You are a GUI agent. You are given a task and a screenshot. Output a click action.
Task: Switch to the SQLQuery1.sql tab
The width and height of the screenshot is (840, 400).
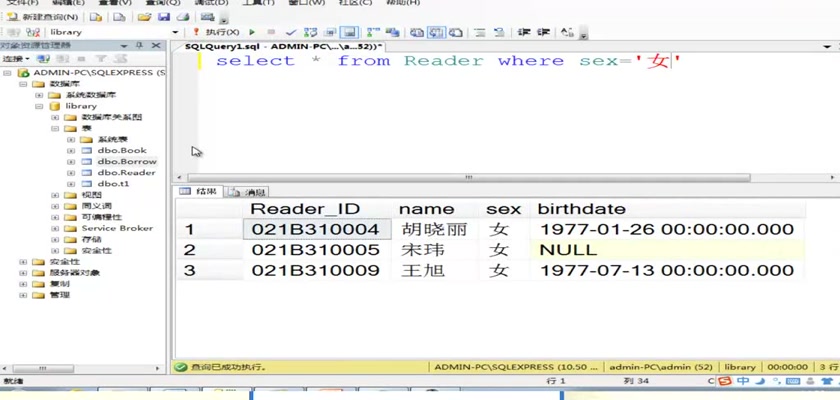[x=283, y=47]
